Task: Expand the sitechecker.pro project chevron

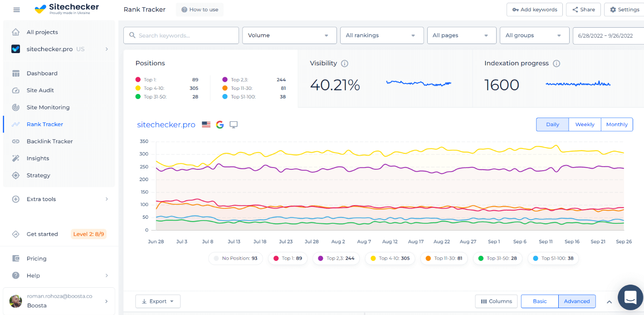Action: 107,49
